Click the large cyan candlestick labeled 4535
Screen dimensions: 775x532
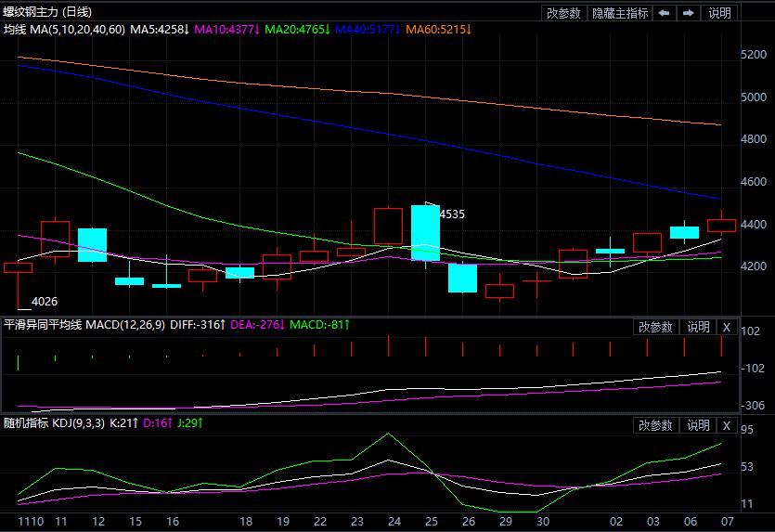(425, 233)
